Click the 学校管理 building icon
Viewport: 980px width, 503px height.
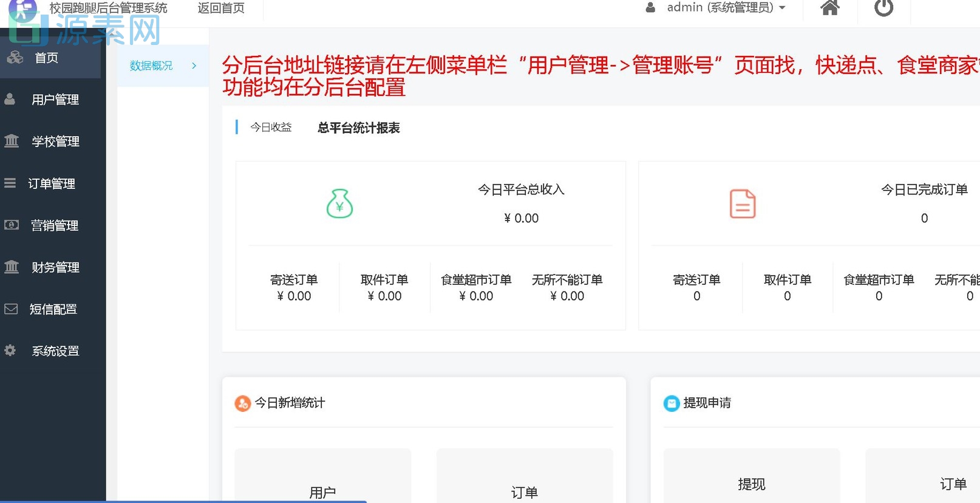[12, 141]
